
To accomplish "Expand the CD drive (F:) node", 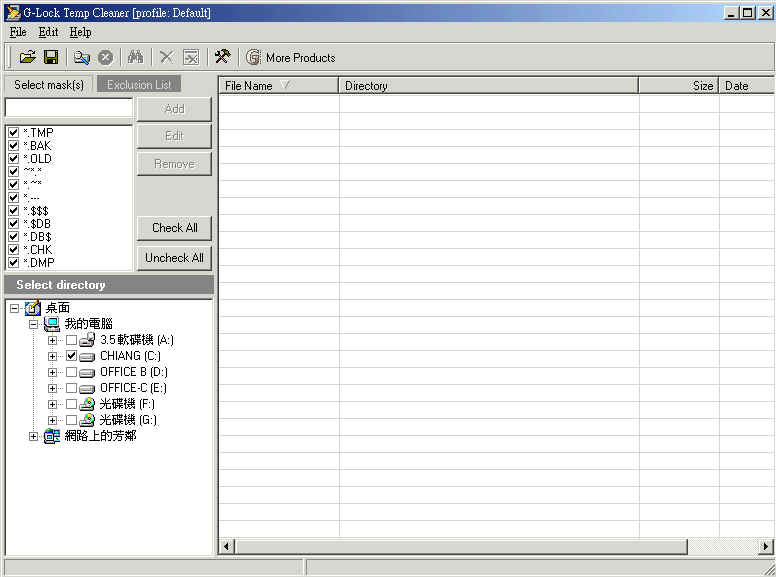I will tap(52, 404).
